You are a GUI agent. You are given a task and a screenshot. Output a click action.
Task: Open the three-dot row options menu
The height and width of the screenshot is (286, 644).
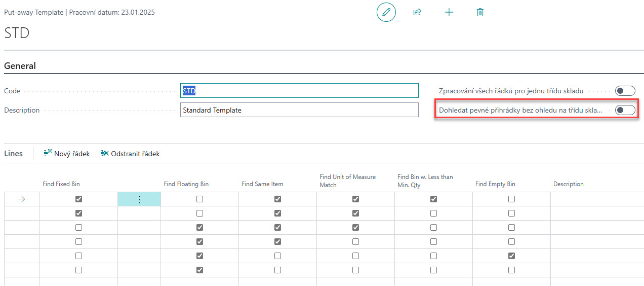point(139,199)
